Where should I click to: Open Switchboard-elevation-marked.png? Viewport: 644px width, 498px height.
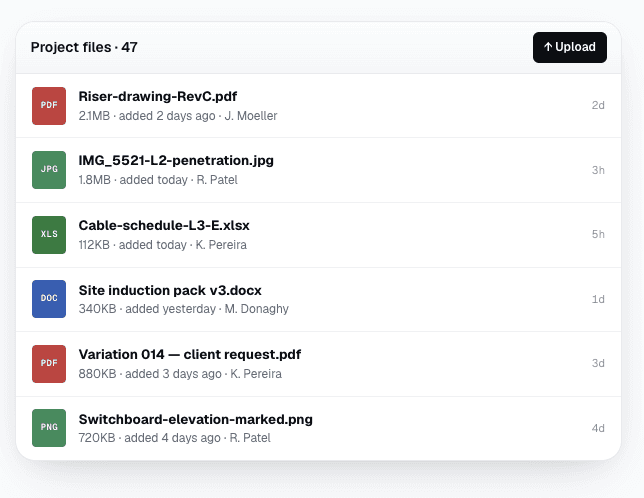196,419
